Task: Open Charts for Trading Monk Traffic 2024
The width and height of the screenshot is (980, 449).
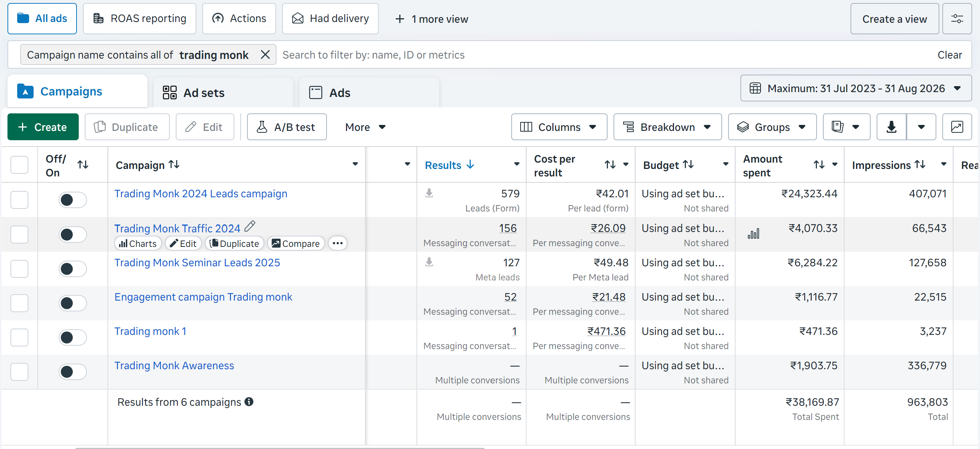Action: [x=138, y=243]
